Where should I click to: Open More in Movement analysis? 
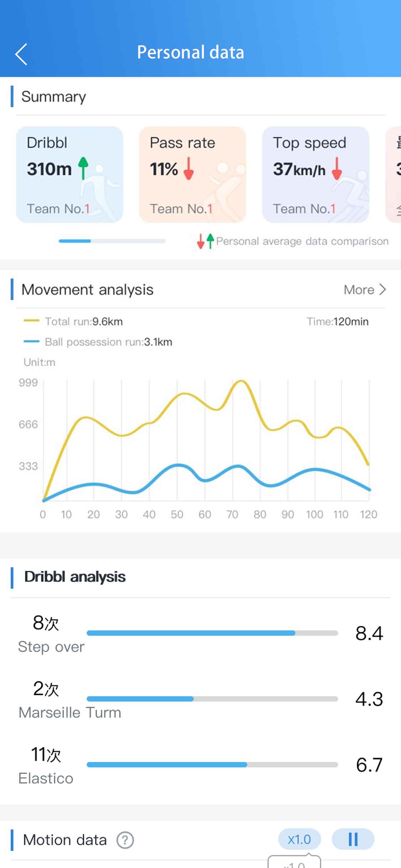365,290
